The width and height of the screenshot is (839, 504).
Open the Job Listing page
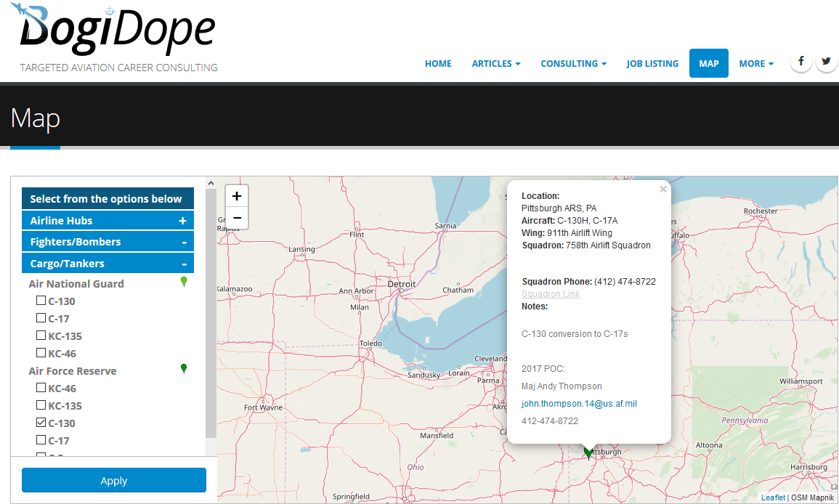[x=652, y=63]
